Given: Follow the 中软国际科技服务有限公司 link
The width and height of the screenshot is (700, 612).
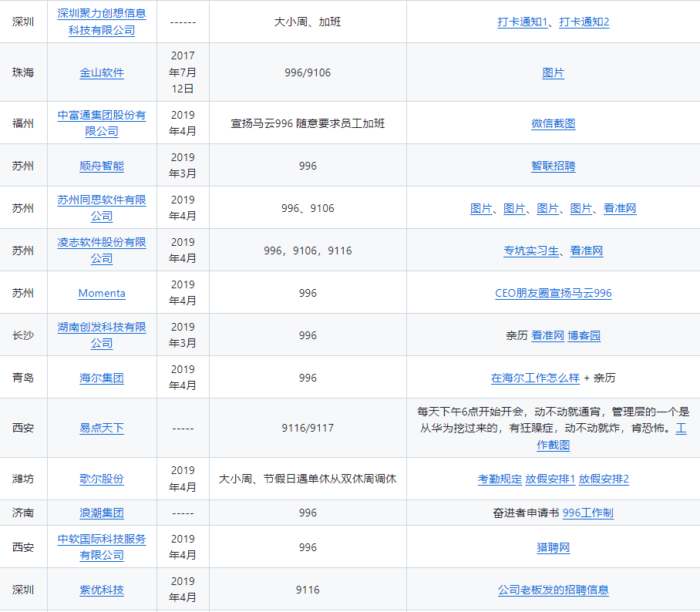Looking at the screenshot, I should 102,547.
